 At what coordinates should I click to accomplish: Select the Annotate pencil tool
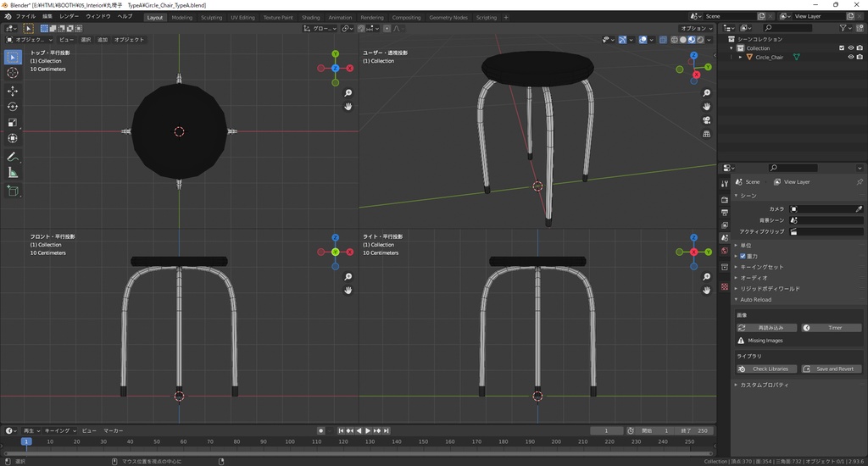[13, 157]
